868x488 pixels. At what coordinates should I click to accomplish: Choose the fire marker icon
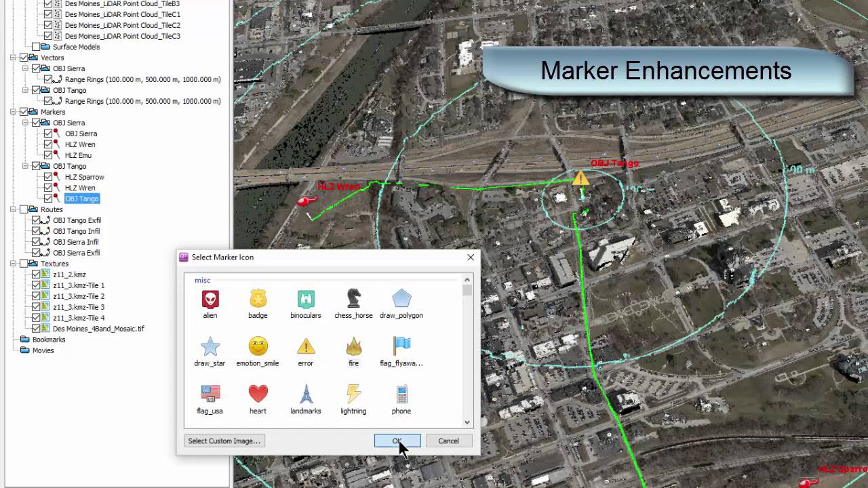click(x=353, y=346)
